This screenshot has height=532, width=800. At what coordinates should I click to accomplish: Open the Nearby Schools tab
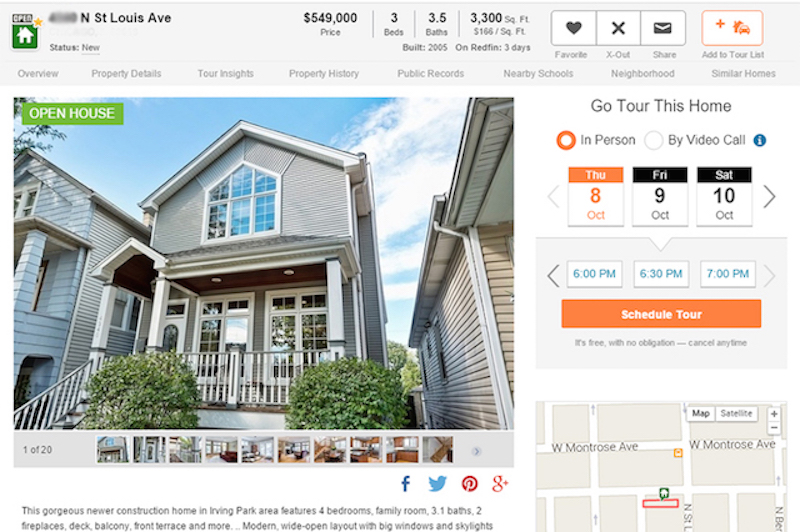tap(538, 73)
